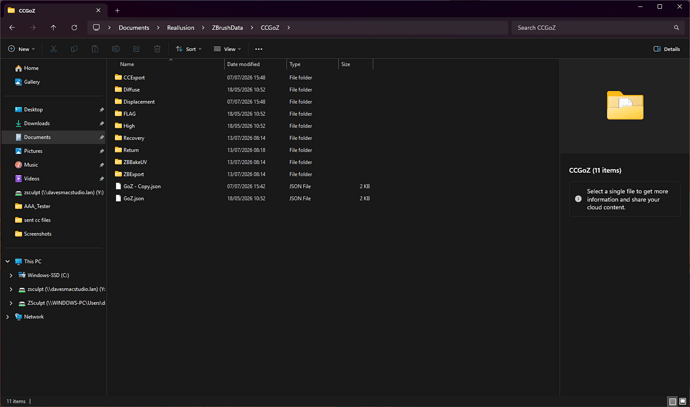The height and width of the screenshot is (407, 690).
Task: Open a new tab with plus button
Action: (117, 10)
